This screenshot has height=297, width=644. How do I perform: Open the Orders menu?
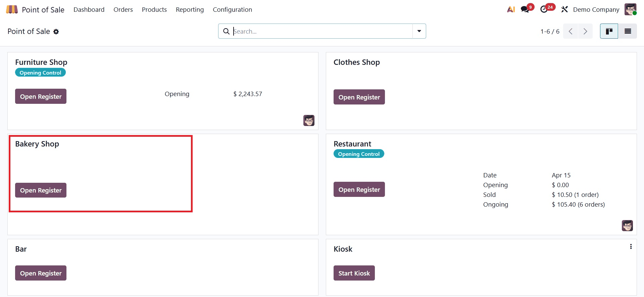coord(123,9)
